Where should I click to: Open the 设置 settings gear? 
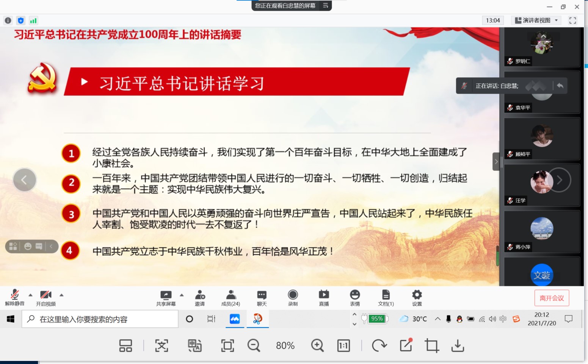coord(417,295)
